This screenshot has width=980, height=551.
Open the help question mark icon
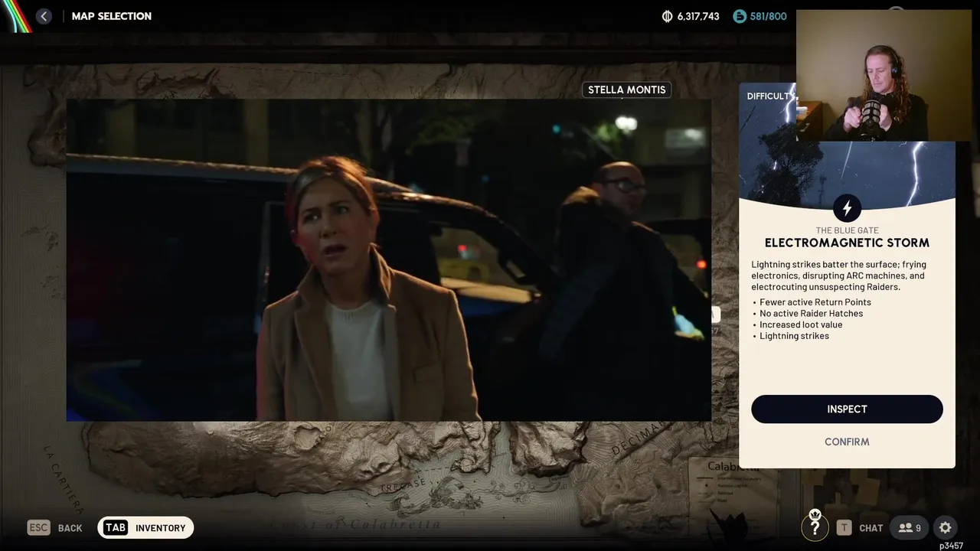pos(815,527)
